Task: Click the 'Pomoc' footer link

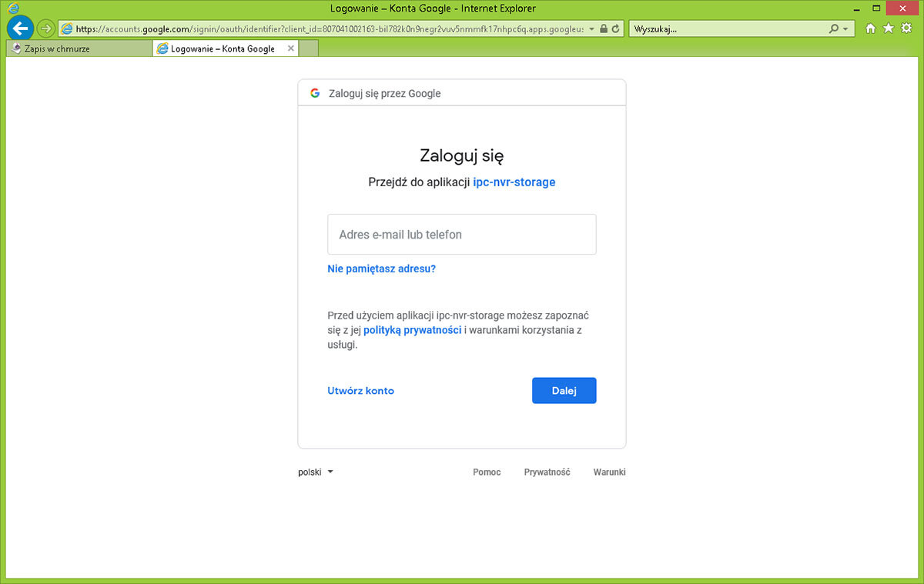Action: [x=487, y=472]
